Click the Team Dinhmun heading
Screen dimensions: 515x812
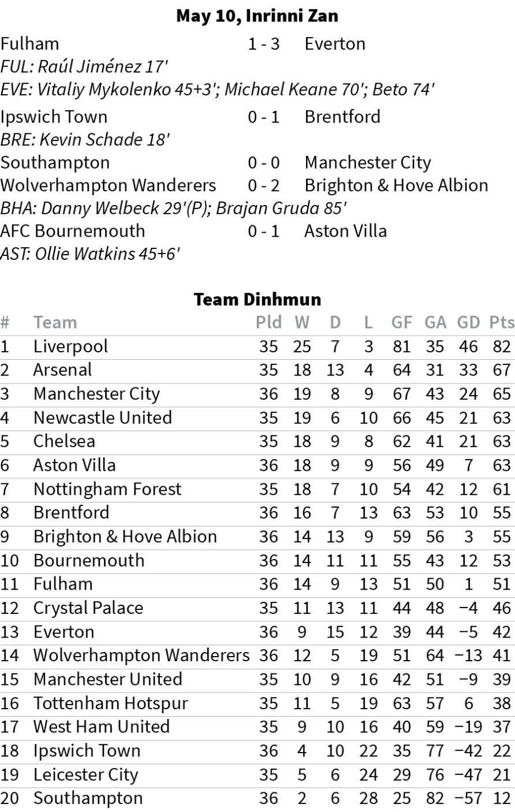(257, 299)
